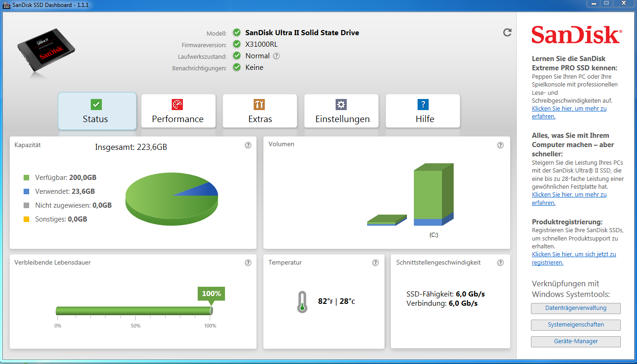Click the green checkmark beside Laufwerkszustand
This screenshot has width=637, height=364.
coord(237,56)
